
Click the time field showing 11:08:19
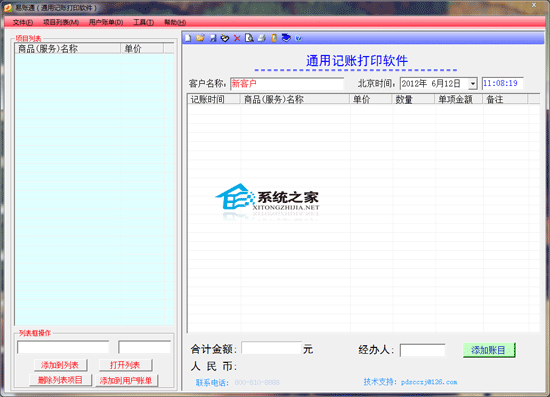[x=503, y=83]
